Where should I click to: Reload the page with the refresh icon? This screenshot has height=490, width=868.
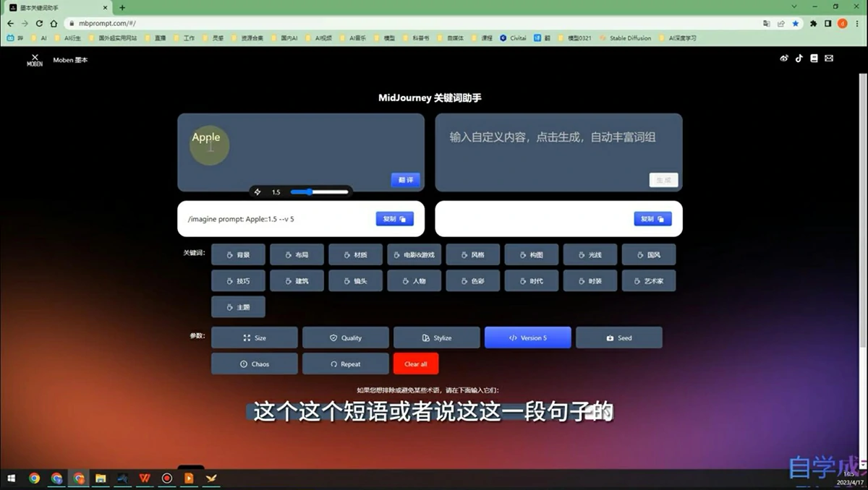click(x=40, y=23)
